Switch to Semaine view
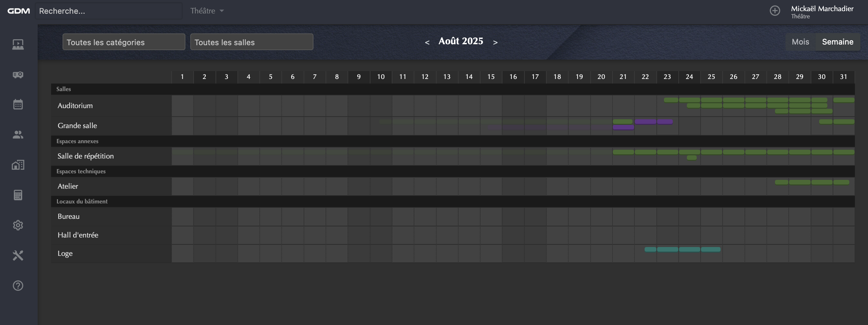868x325 pixels. click(x=837, y=42)
